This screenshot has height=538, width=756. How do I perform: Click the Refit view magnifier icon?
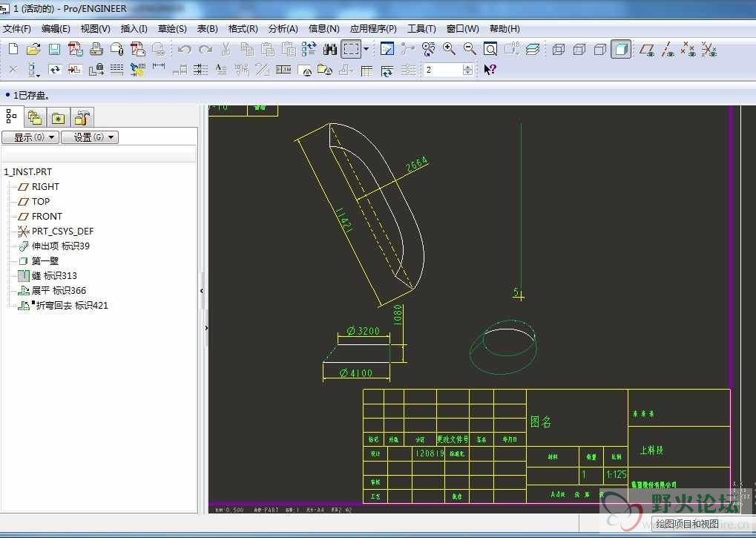tap(490, 49)
